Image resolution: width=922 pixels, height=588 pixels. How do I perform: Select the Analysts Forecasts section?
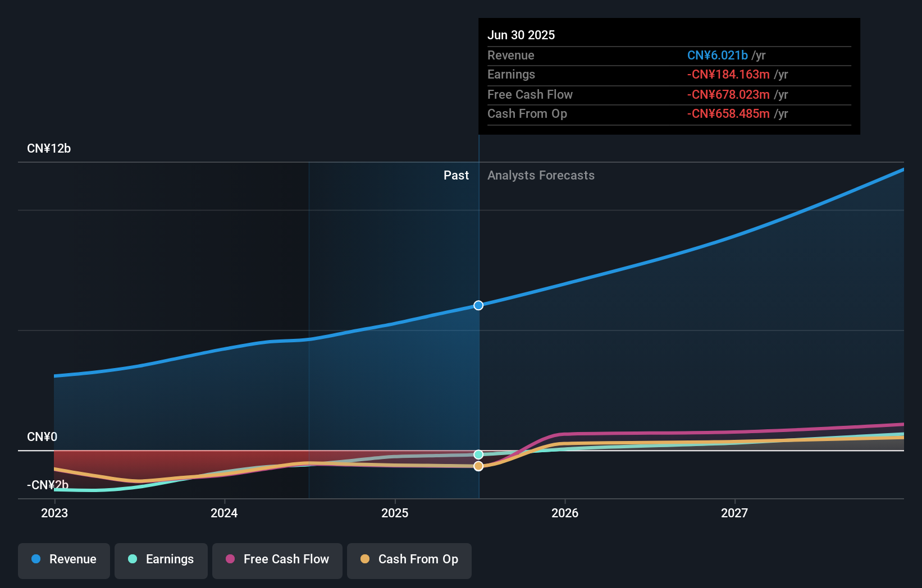(x=540, y=175)
